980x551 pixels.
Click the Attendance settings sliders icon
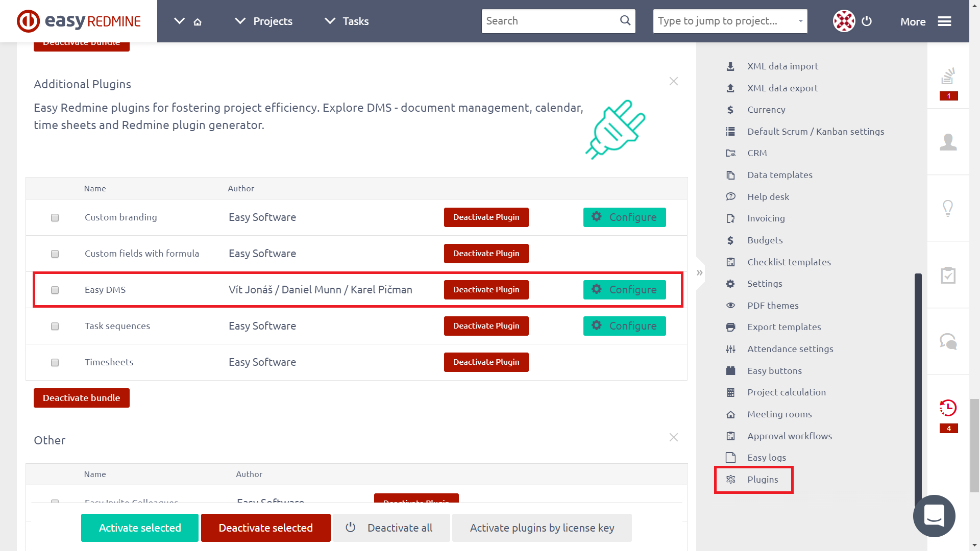pos(730,349)
